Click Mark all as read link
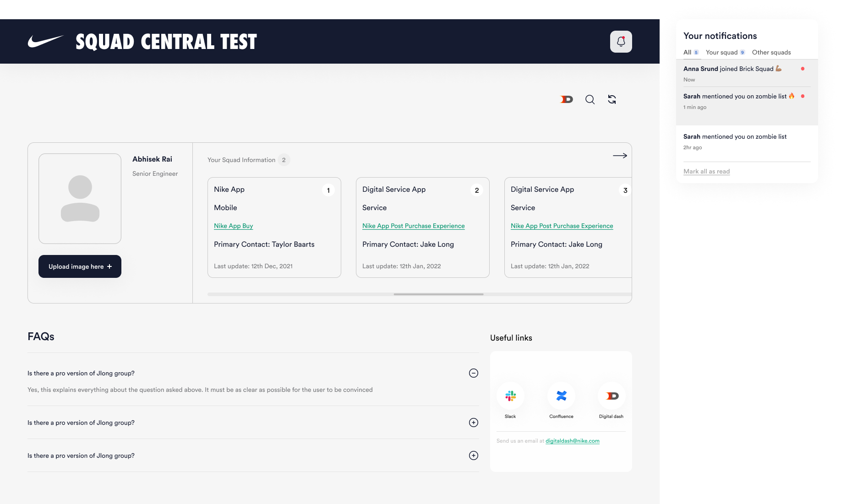 pyautogui.click(x=706, y=171)
